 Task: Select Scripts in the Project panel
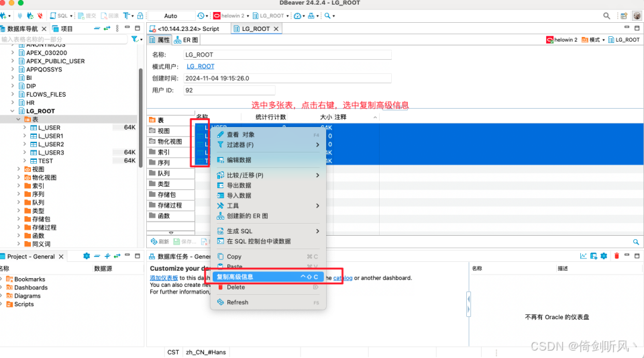pyautogui.click(x=24, y=304)
